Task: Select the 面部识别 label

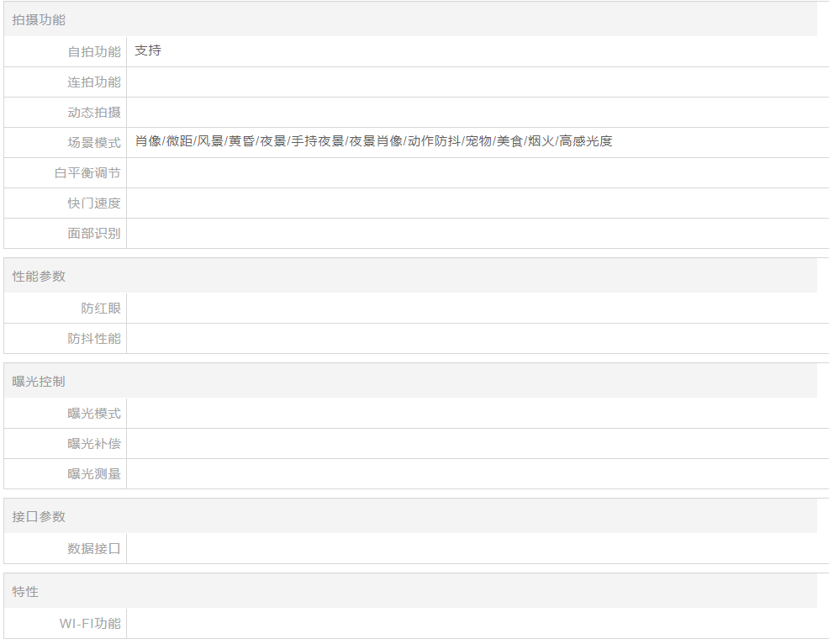Action: pyautogui.click(x=94, y=234)
